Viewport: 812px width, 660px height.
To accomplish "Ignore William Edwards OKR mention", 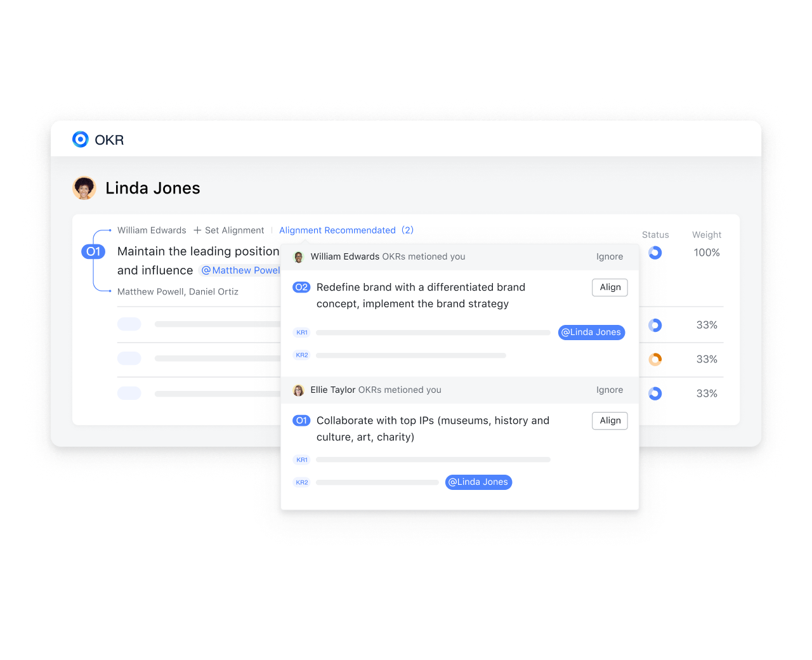I will coord(610,257).
